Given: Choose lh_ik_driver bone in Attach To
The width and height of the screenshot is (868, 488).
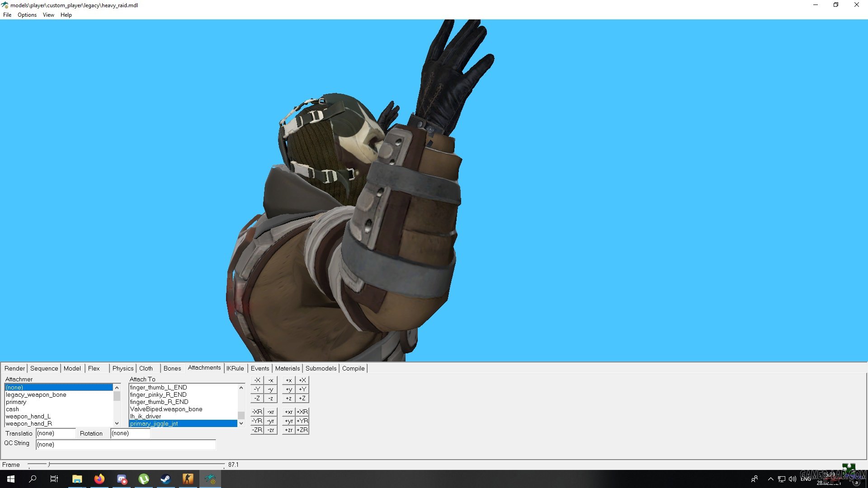Looking at the screenshot, I should [183, 417].
